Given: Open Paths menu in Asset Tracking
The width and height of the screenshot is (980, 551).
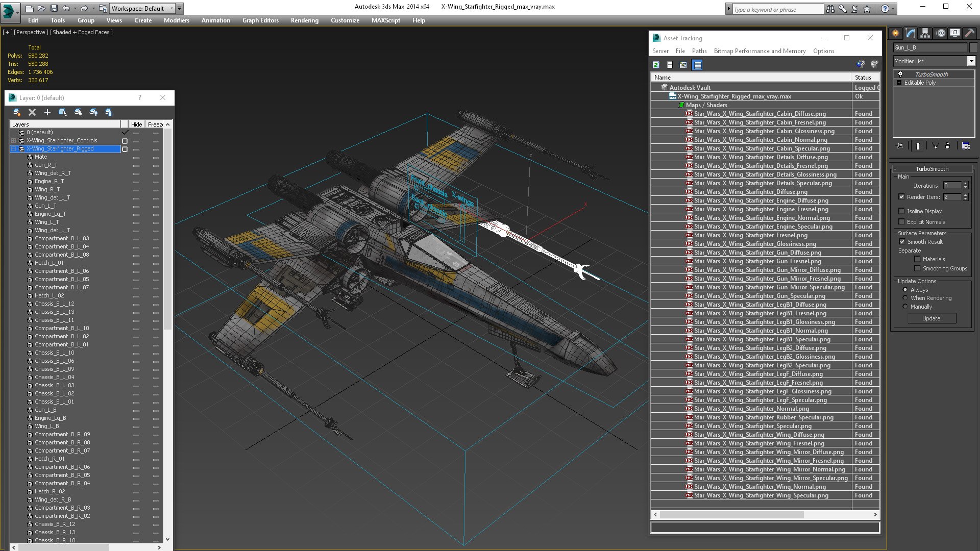Looking at the screenshot, I should tap(699, 51).
